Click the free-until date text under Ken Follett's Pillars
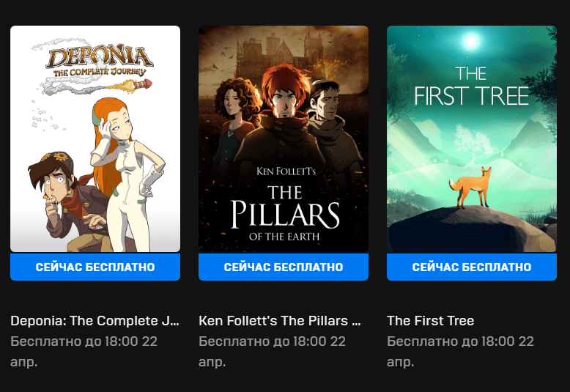 [273, 351]
